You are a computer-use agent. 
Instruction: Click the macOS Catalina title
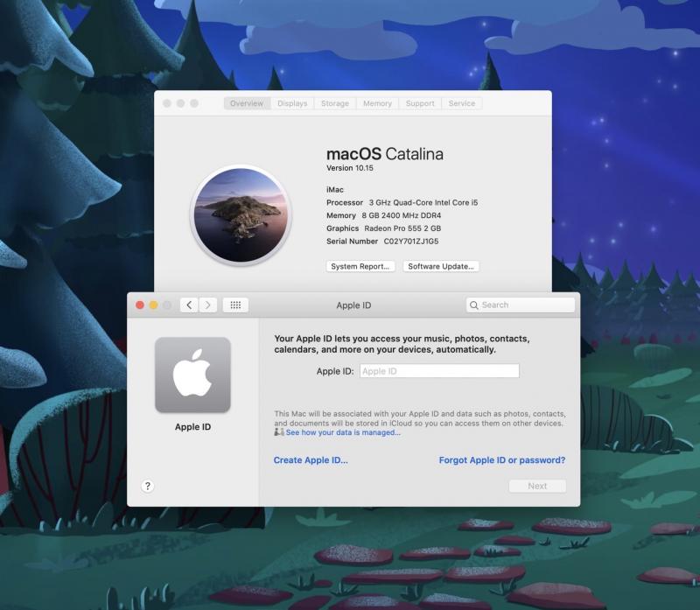385,154
